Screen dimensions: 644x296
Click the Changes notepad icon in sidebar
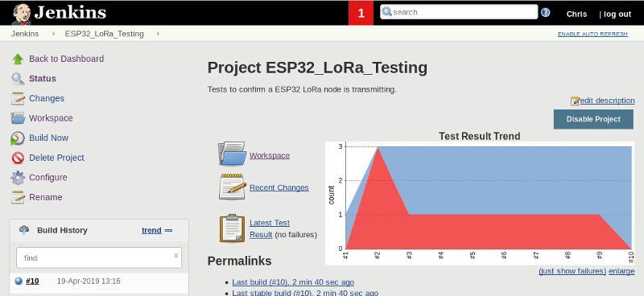point(18,98)
